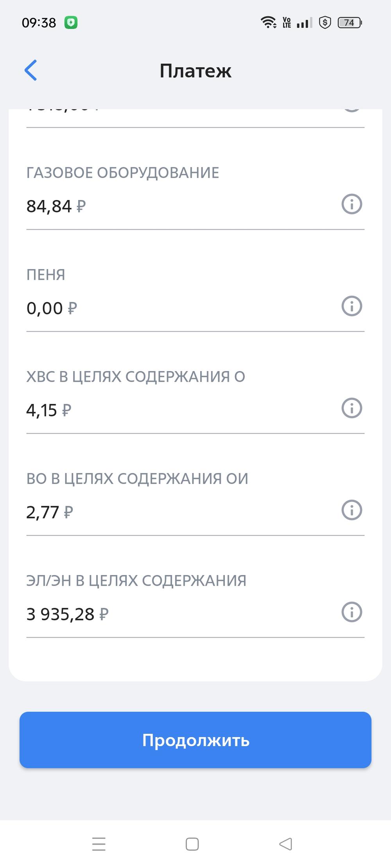Image resolution: width=391 pixels, height=868 pixels.
Task: Open info for ЭЛ/ЭН В ЦЕЛЯХ СОДЕРЖАНИЯ
Action: pos(352,612)
